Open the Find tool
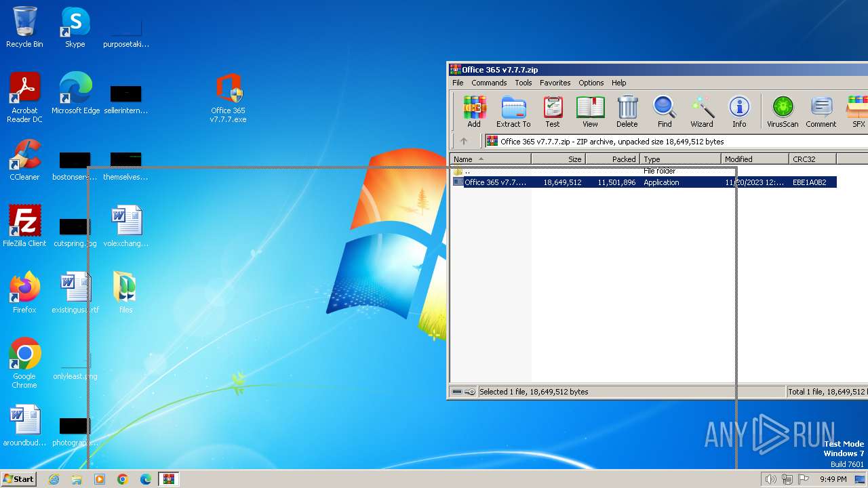The image size is (868, 488). [665, 112]
